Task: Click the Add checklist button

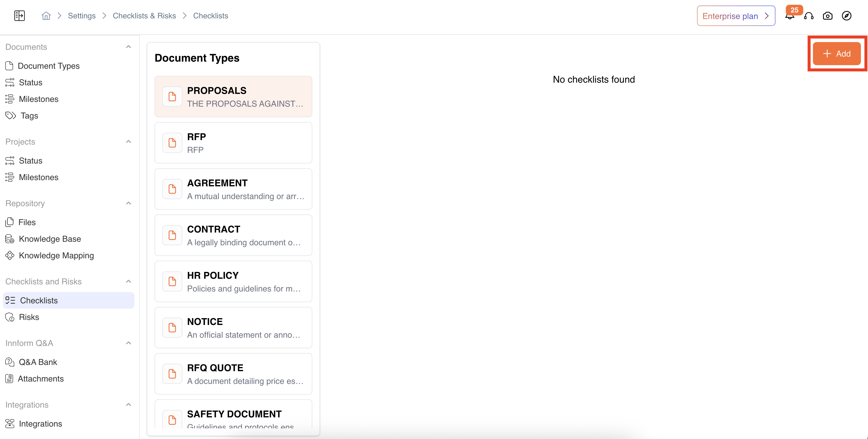Action: point(837,54)
